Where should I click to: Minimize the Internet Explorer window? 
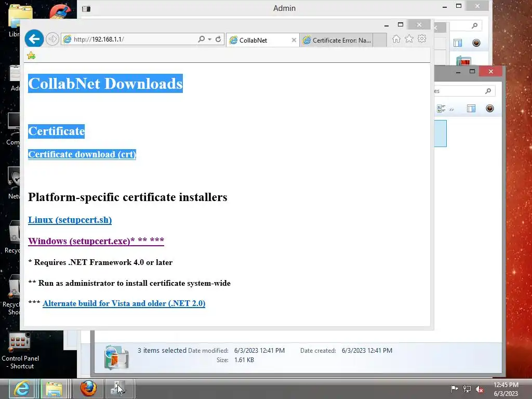pos(386,25)
